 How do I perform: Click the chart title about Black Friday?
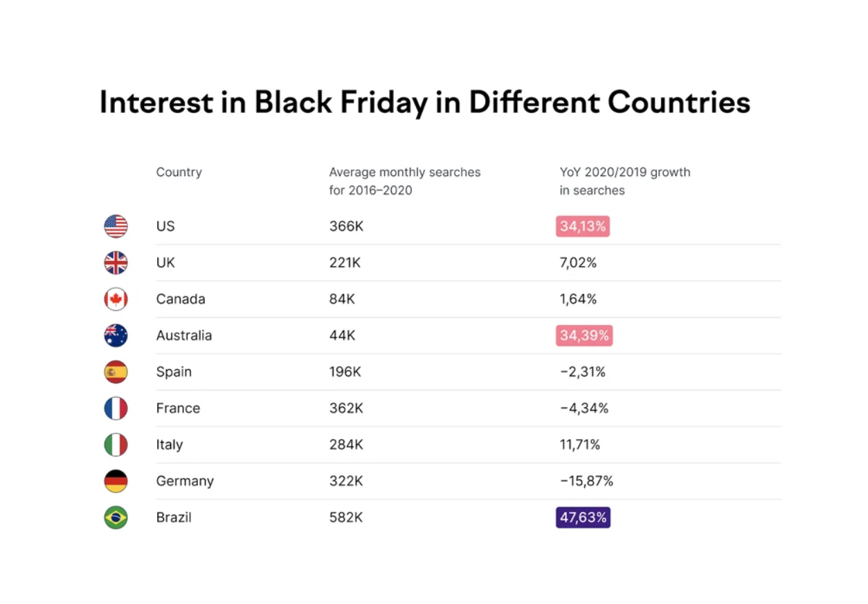[x=425, y=103]
